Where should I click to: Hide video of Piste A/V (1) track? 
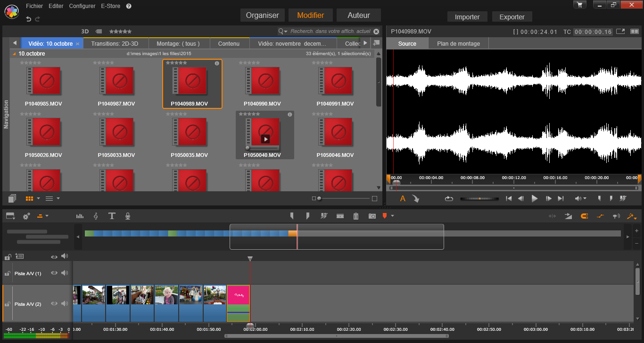(x=54, y=273)
